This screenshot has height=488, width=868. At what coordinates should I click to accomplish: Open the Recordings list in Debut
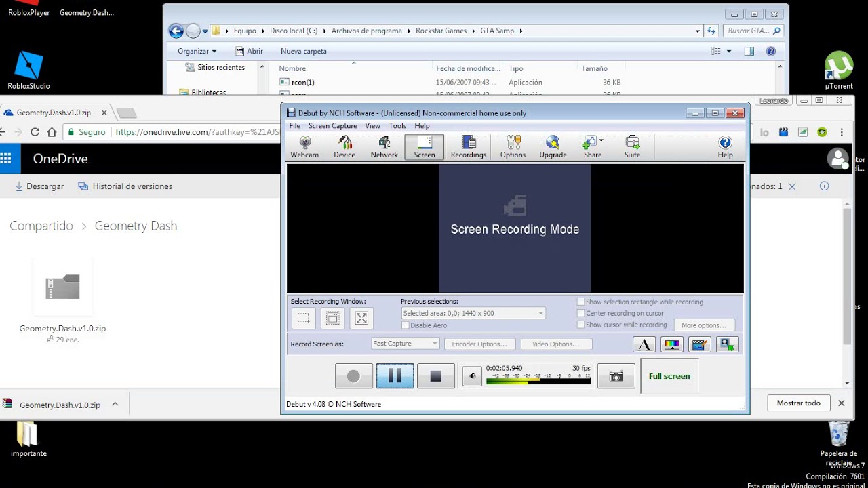click(469, 147)
